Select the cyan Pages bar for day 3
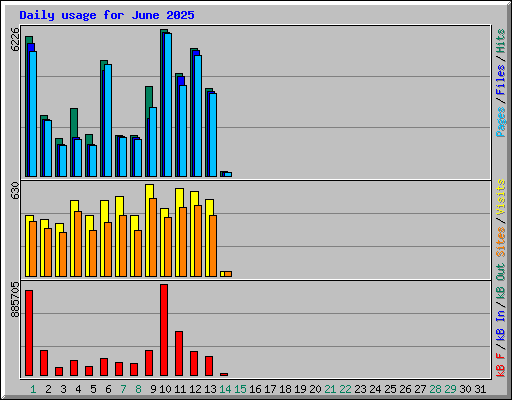 pos(63,161)
